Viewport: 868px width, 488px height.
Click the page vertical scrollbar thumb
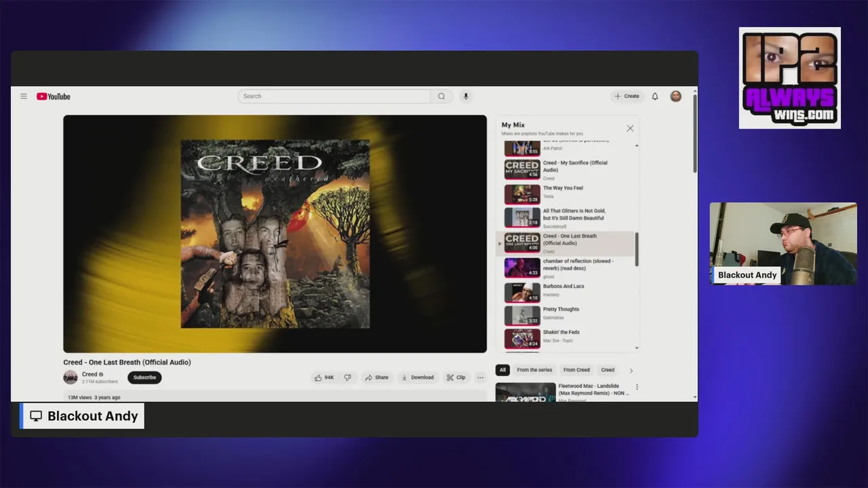pyautogui.click(x=695, y=133)
